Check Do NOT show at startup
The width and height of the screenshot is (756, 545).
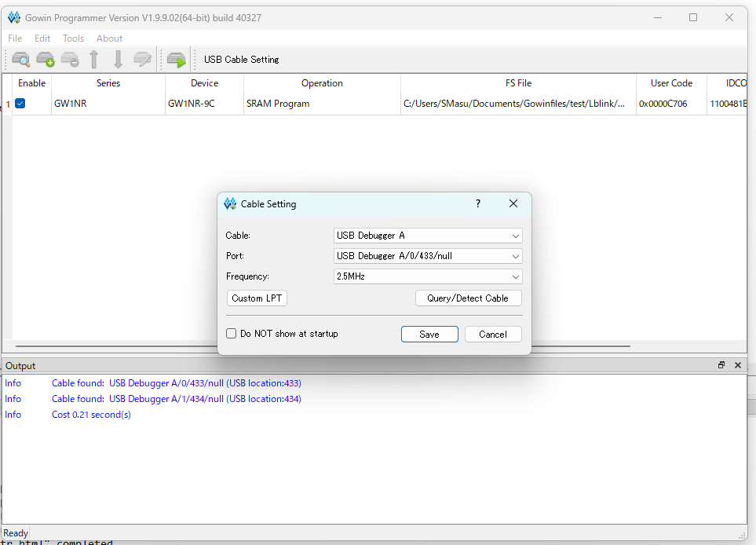pyautogui.click(x=232, y=333)
